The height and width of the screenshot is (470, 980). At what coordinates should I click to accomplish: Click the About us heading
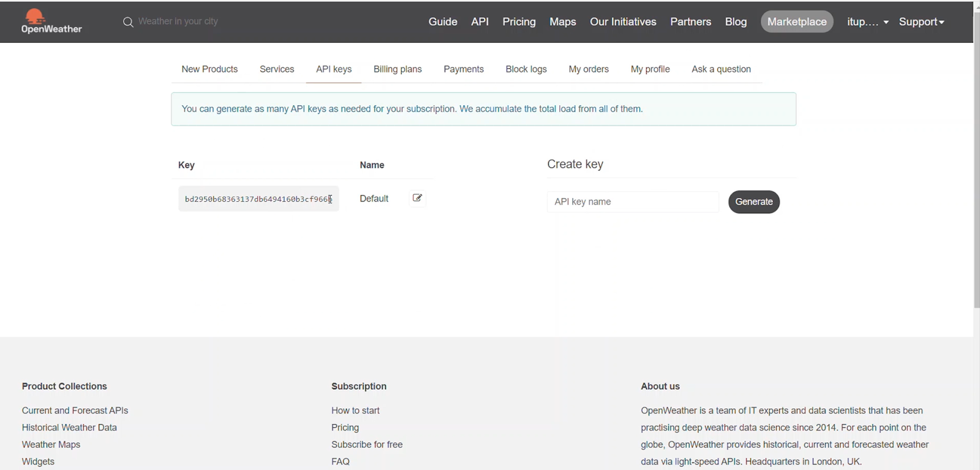click(x=660, y=386)
